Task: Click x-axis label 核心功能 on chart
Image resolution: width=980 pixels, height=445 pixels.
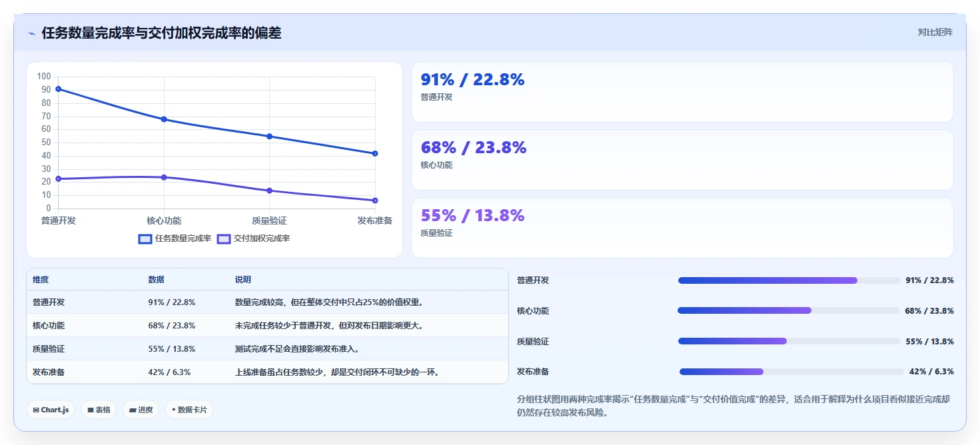Action: pos(164,221)
